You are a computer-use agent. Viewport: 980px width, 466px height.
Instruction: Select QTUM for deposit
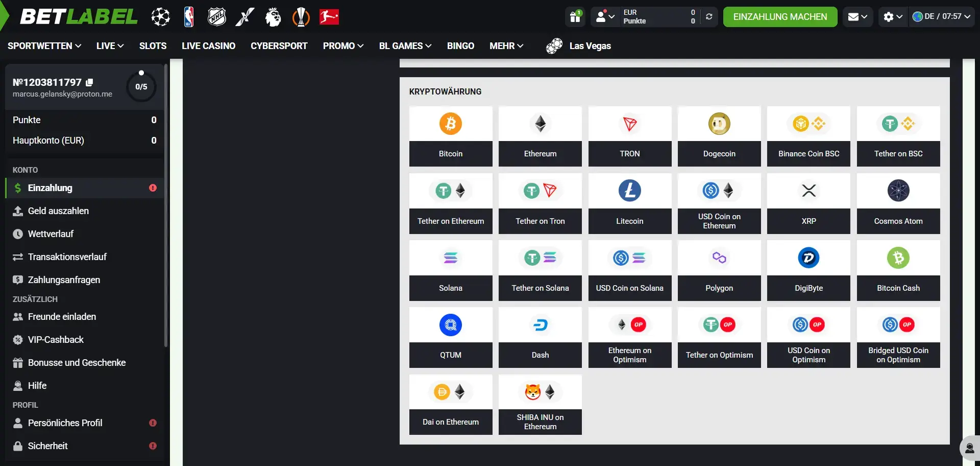[x=451, y=337]
